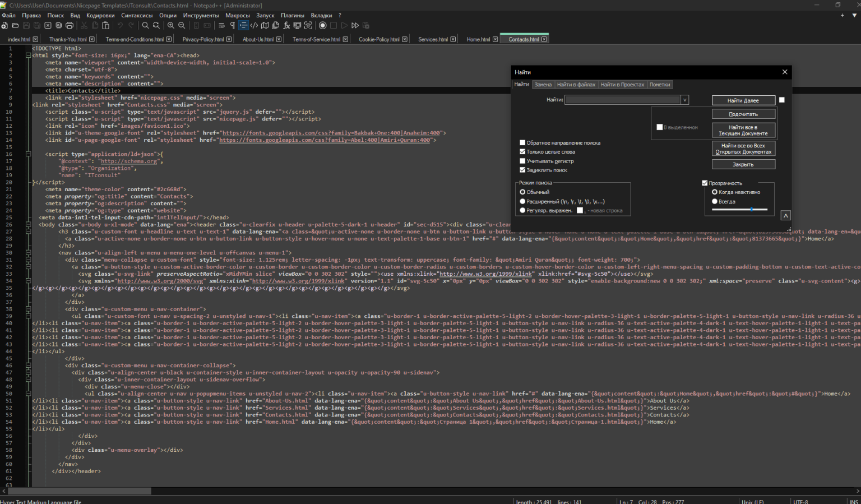Collapse nav fold marker at line 30

click(x=28, y=253)
